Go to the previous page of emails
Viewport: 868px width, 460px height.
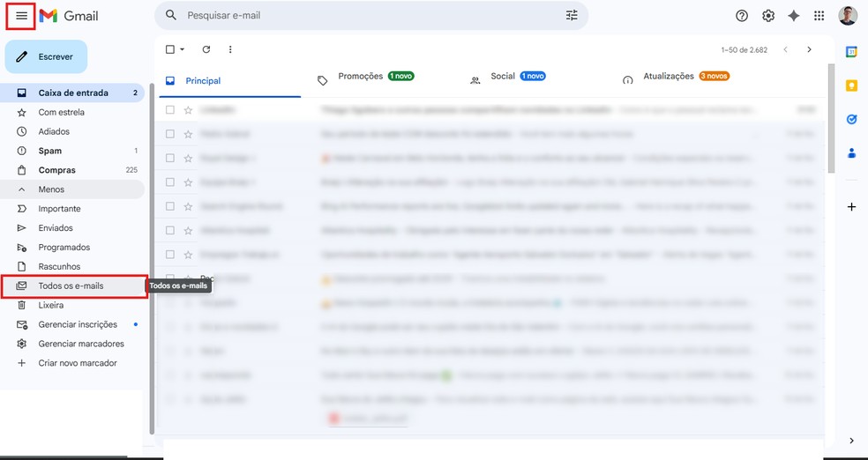[x=785, y=49]
